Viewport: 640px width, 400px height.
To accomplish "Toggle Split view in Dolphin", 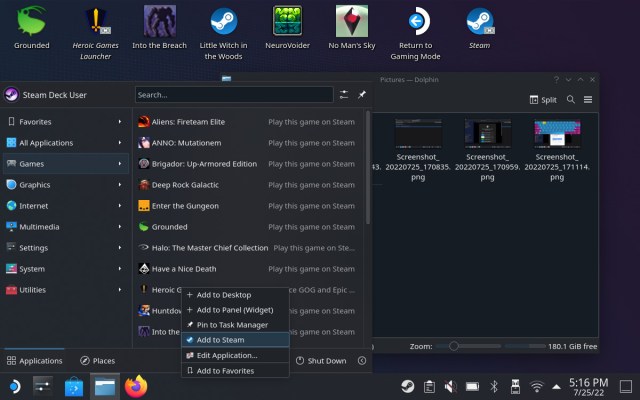I will tap(543, 100).
